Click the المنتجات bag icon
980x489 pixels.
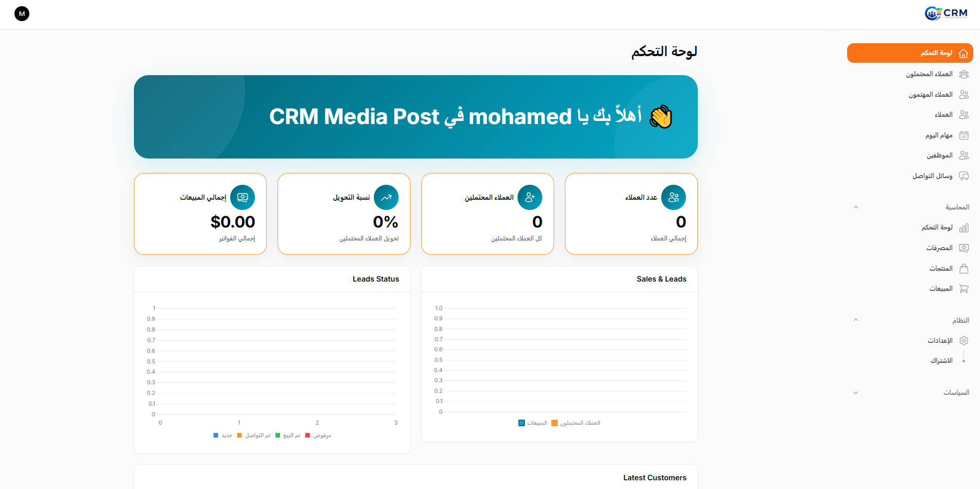(964, 268)
